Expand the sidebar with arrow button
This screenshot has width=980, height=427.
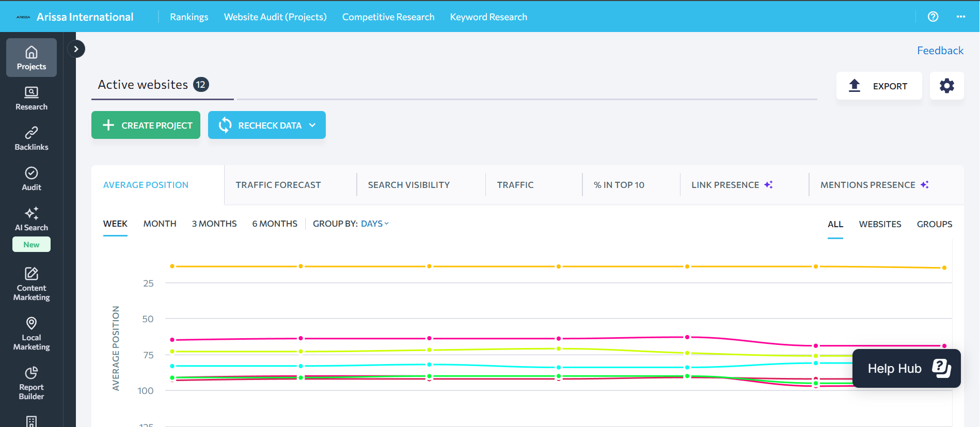pos(76,49)
